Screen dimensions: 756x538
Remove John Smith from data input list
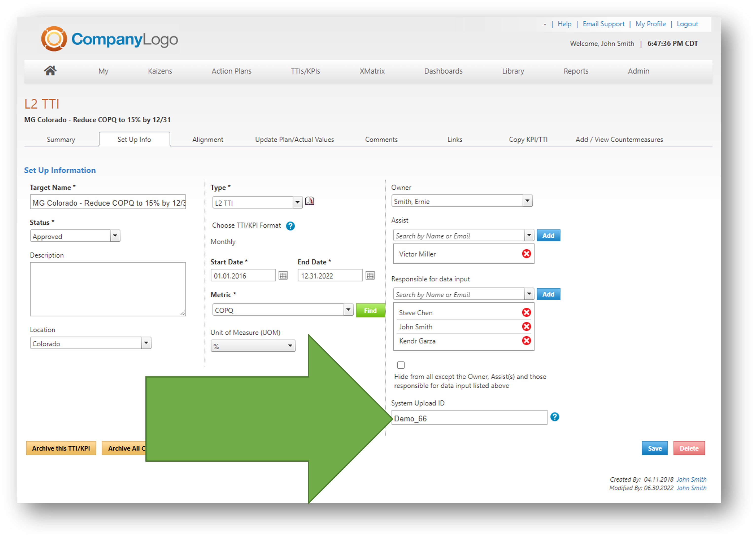pos(526,326)
